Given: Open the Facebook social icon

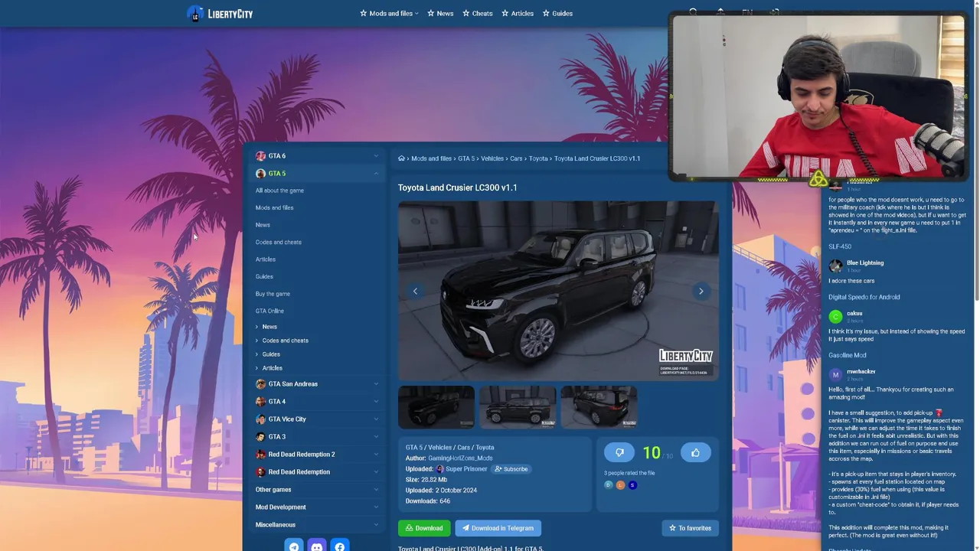Looking at the screenshot, I should coord(340,546).
